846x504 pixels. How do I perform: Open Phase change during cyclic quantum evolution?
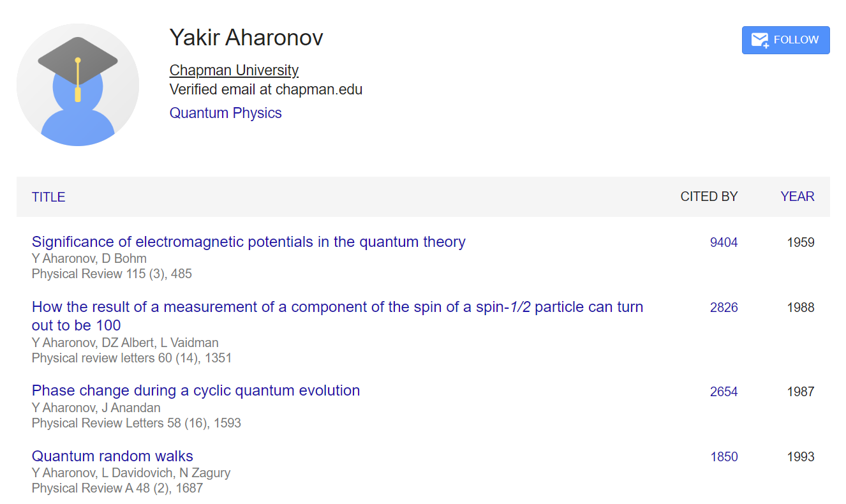point(196,390)
